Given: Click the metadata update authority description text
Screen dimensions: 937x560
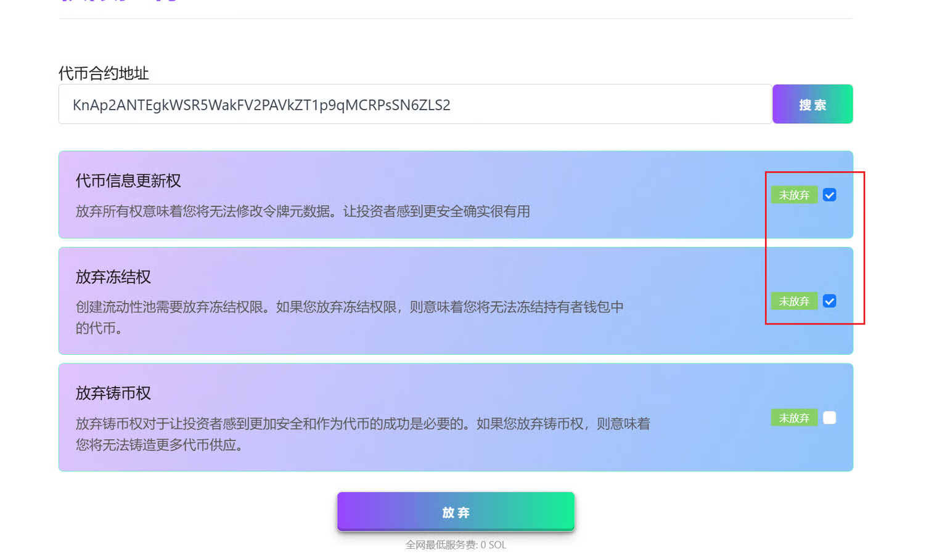Looking at the screenshot, I should (303, 211).
